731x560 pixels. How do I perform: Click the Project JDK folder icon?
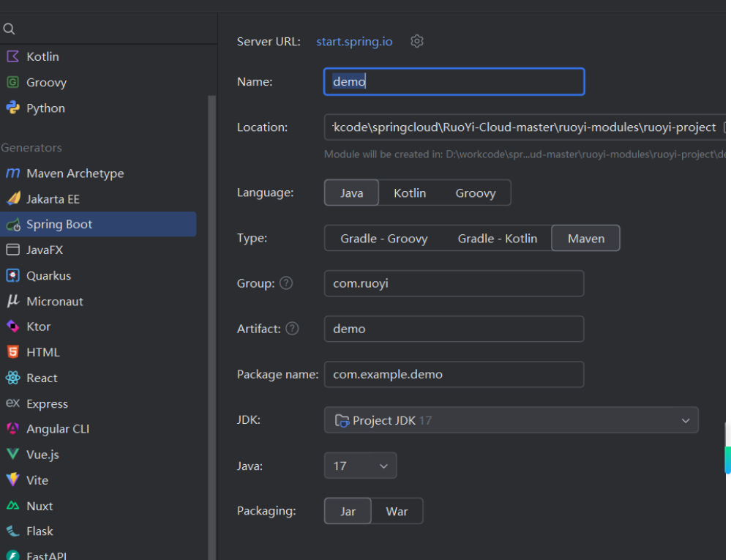[342, 421]
